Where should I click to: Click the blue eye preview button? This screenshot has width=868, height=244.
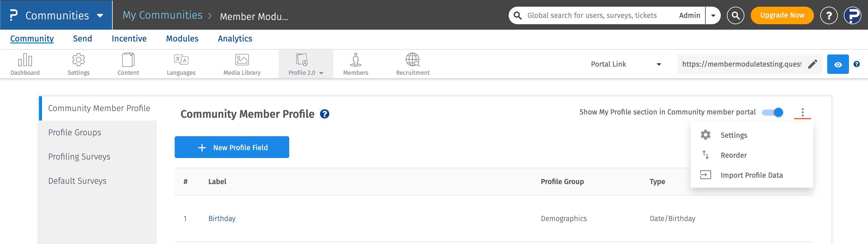pyautogui.click(x=838, y=64)
